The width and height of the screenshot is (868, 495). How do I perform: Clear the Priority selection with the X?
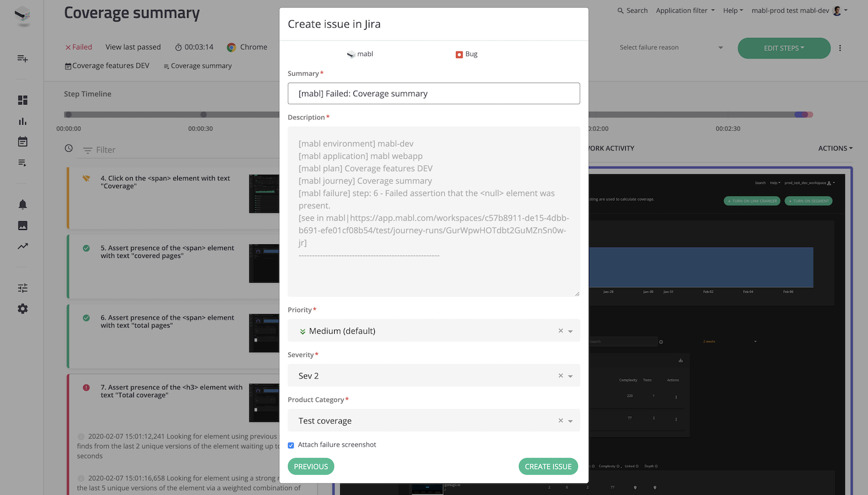coord(561,331)
